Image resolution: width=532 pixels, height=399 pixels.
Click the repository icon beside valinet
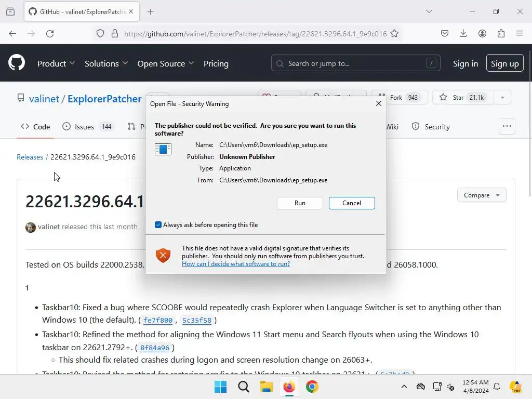pos(21,98)
